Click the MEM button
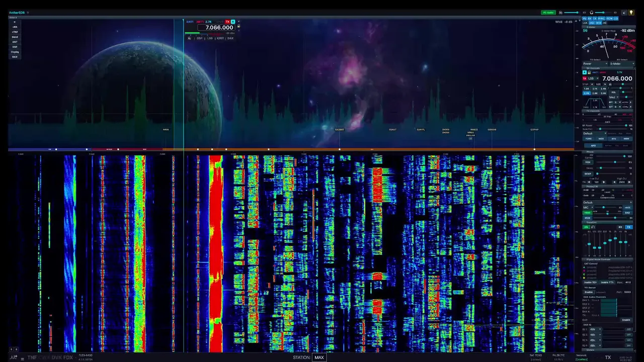This screenshot has height=362, width=644. 626,139
